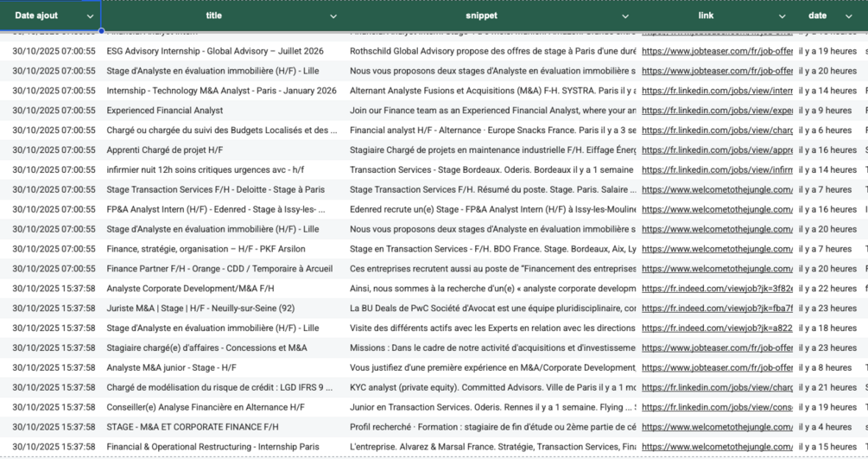The image size is (868, 459).
Task: Open welcometothejungle link for PKF Arsilon row
Action: click(717, 249)
